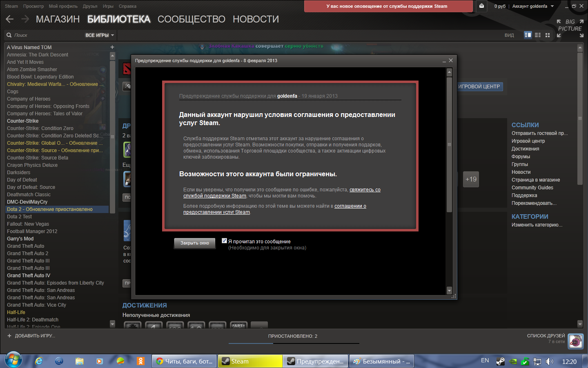Toggle 'Я прочитал это сообщение' checkbox
The image size is (588, 368).
click(x=224, y=241)
